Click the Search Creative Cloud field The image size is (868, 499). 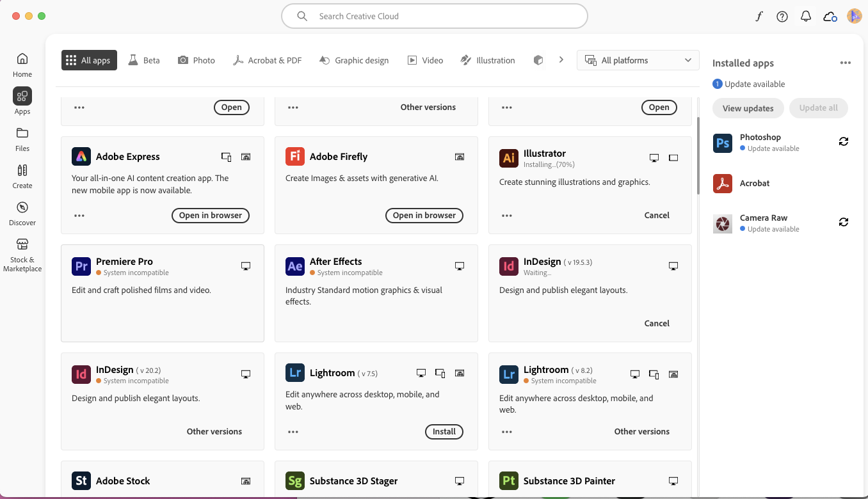435,17
